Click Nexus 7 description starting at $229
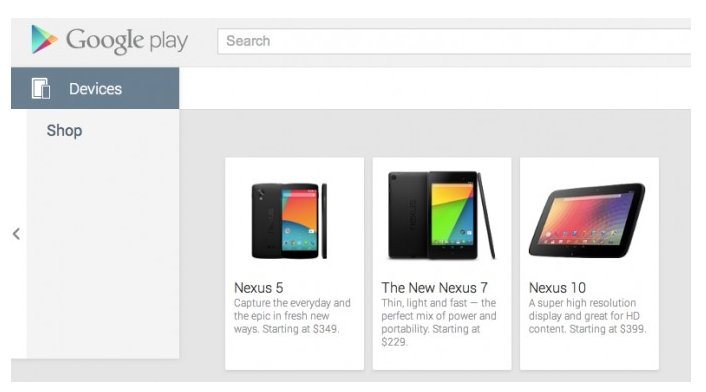This screenshot has width=706, height=392. click(x=439, y=322)
